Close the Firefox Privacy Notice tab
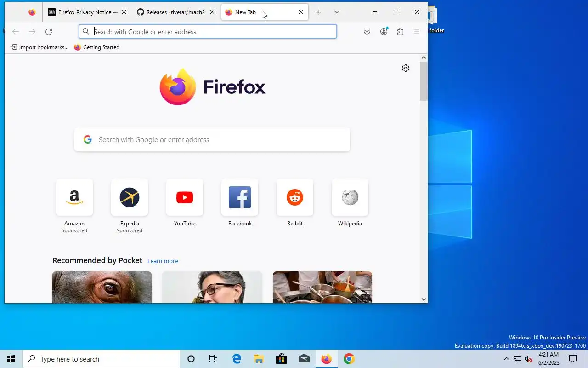The image size is (588, 368). click(124, 12)
